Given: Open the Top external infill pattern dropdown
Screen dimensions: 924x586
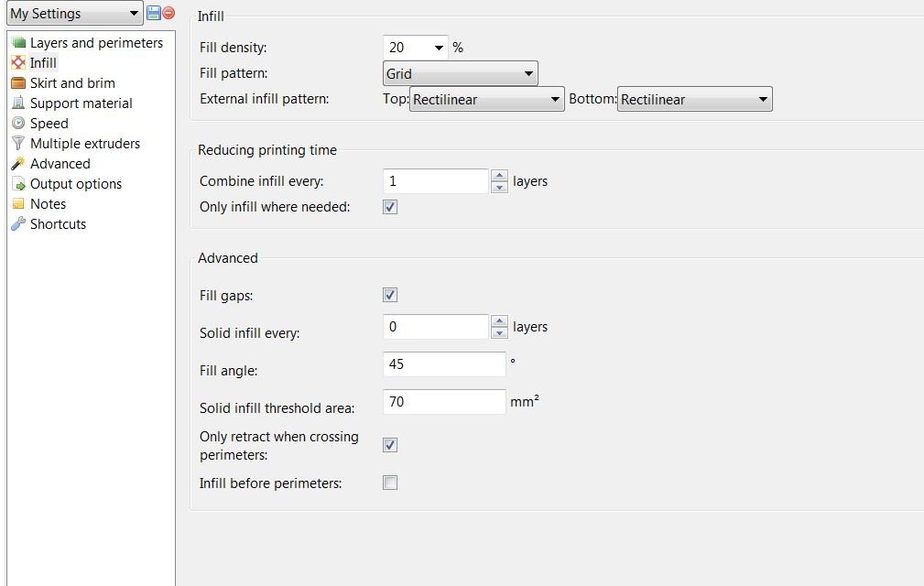Looking at the screenshot, I should [x=487, y=99].
